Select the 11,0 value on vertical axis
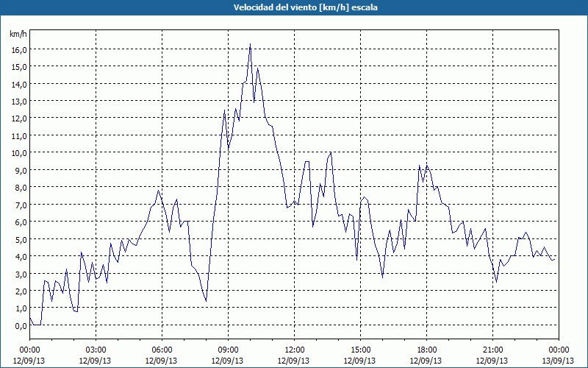Image resolution: width=588 pixels, height=368 pixels. 21,136
